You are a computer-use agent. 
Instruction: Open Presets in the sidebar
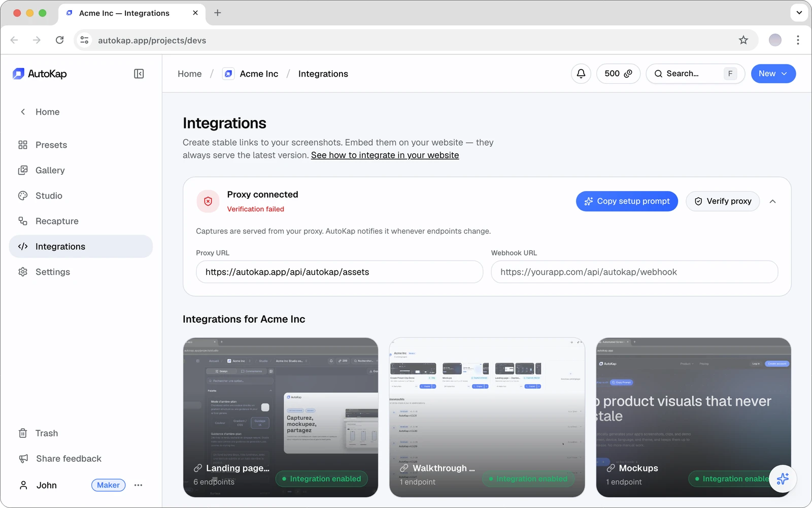[81, 145]
